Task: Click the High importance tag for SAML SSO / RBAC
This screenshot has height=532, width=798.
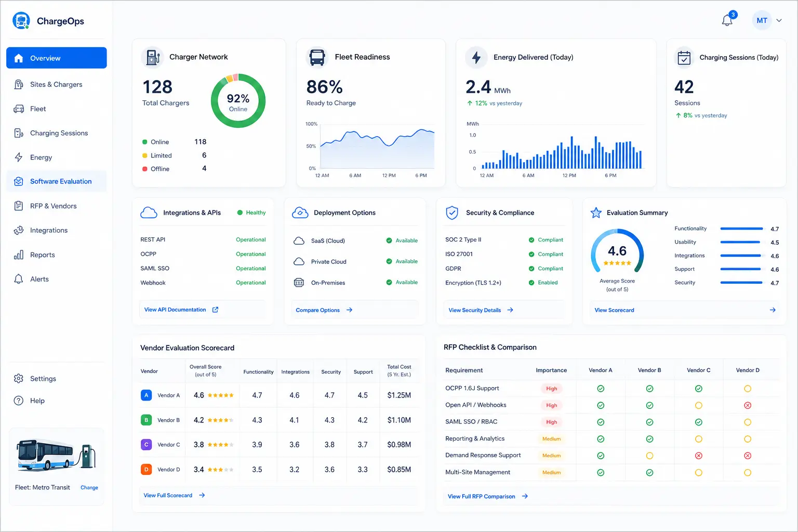Action: tap(552, 422)
